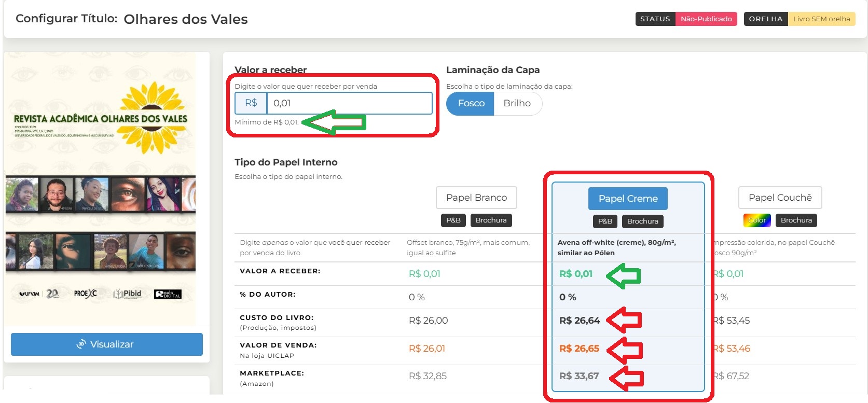Click the Brochura badge under Papel Branco
The image size is (868, 403).
[x=491, y=220]
